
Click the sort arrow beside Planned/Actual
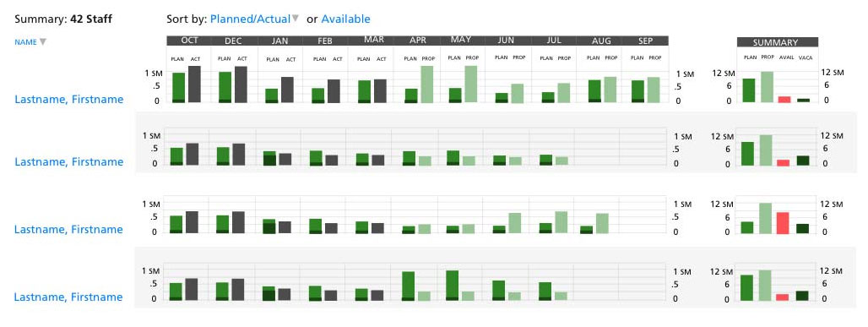click(x=296, y=19)
